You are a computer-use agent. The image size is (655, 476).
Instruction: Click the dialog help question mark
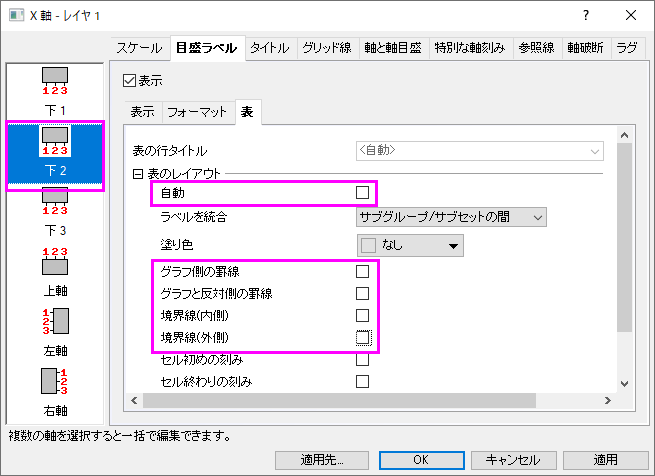point(586,15)
